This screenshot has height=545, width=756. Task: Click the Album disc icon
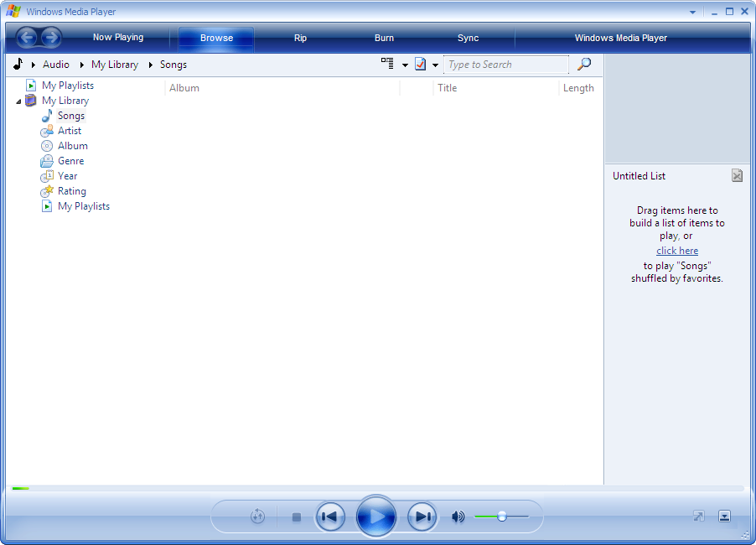pyautogui.click(x=47, y=146)
